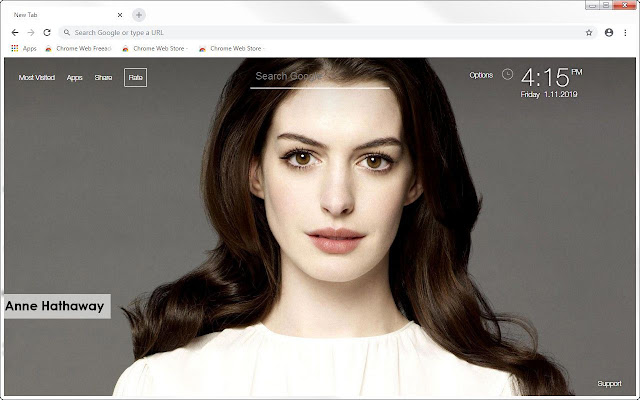Click the Friday 1.11.2019 date text
Screen dimensions: 640x400
click(x=549, y=94)
